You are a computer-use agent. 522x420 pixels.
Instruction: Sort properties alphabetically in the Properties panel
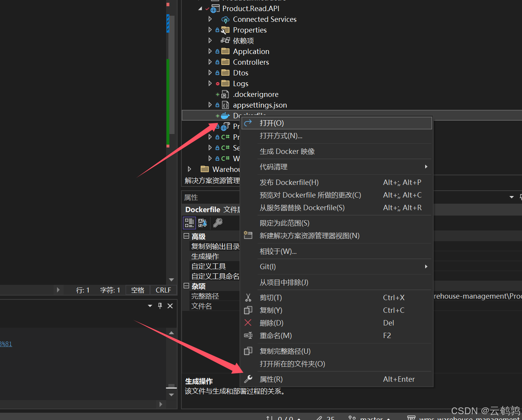click(x=202, y=223)
